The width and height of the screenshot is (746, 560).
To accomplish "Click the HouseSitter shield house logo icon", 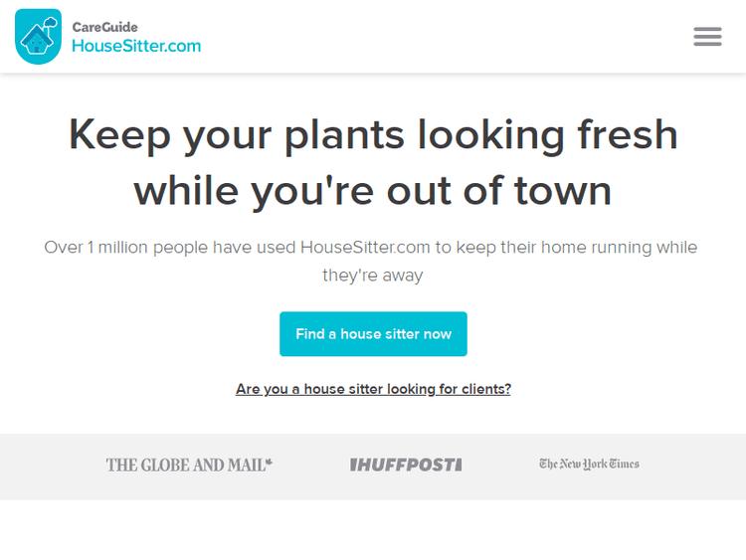I will coord(38,37).
